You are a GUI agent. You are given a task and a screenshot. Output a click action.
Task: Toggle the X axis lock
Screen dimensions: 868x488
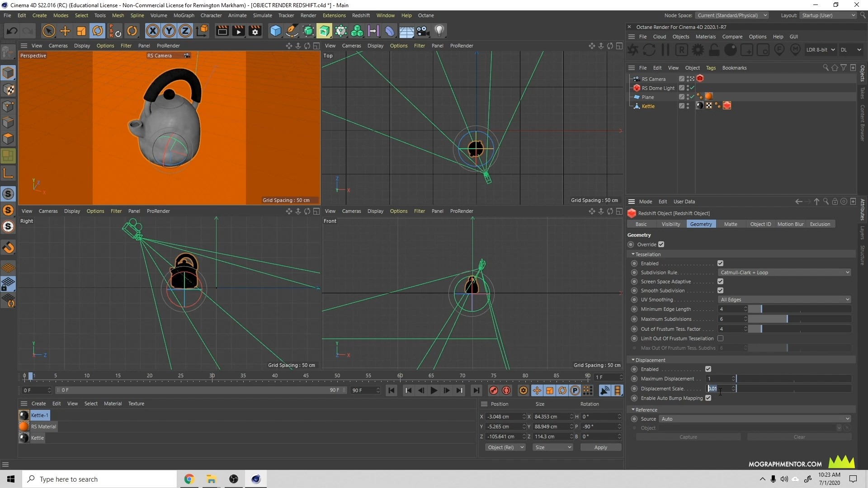(x=153, y=31)
